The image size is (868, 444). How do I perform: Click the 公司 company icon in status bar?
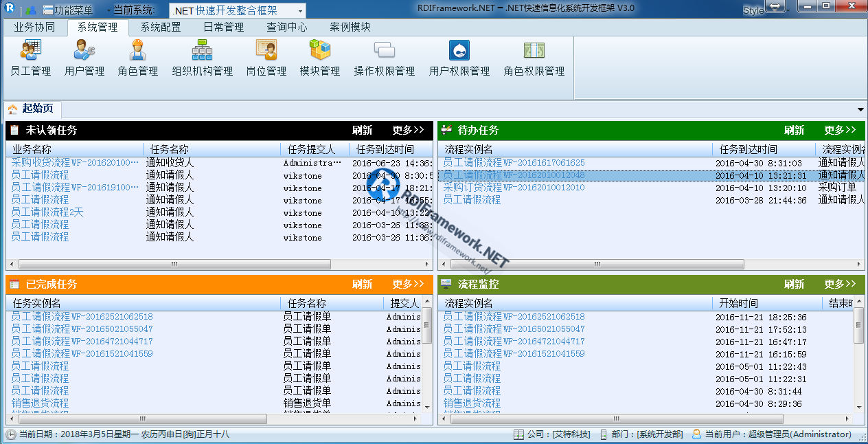click(519, 434)
